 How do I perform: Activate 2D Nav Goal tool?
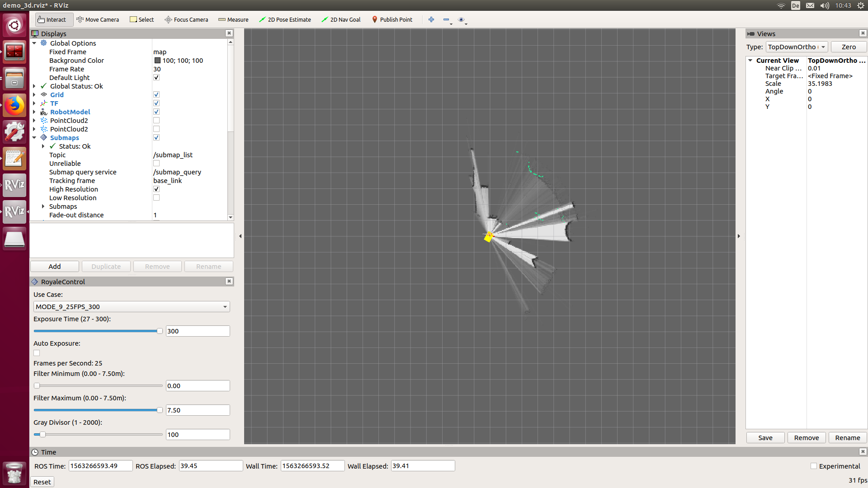tap(341, 19)
